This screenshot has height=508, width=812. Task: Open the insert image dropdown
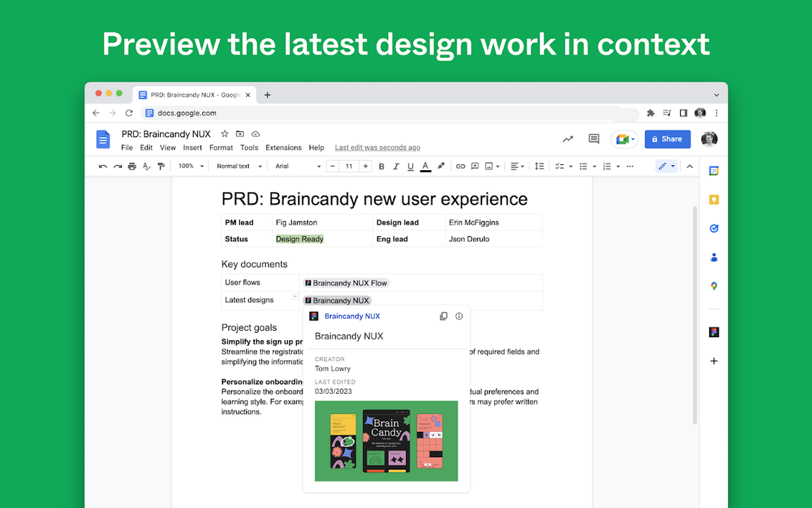492,167
